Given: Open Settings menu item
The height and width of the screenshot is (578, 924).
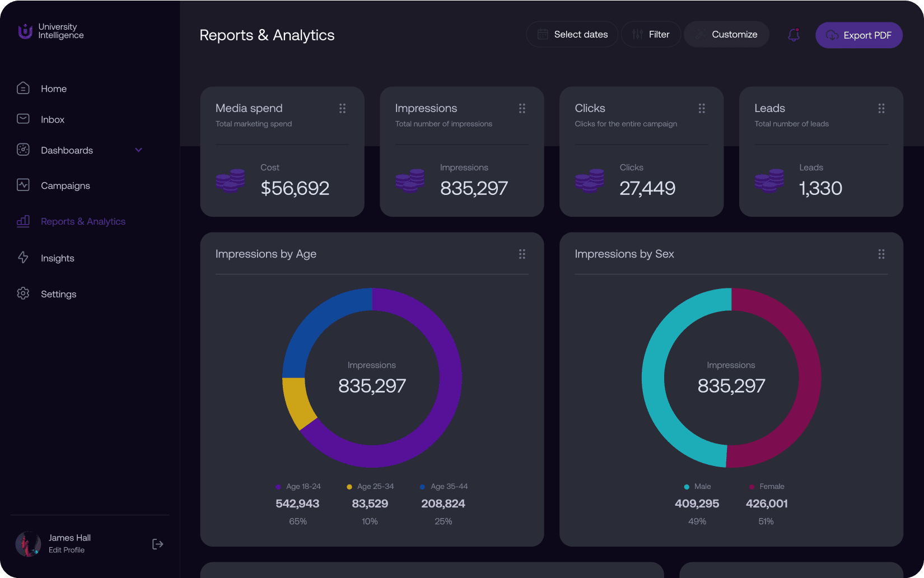Looking at the screenshot, I should [x=58, y=294].
